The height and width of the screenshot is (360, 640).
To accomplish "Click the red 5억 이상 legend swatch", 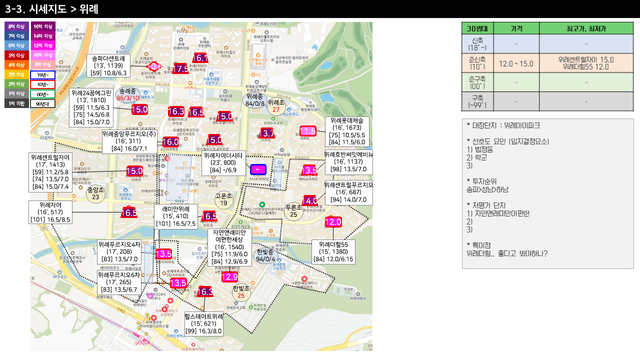I will click(17, 56).
